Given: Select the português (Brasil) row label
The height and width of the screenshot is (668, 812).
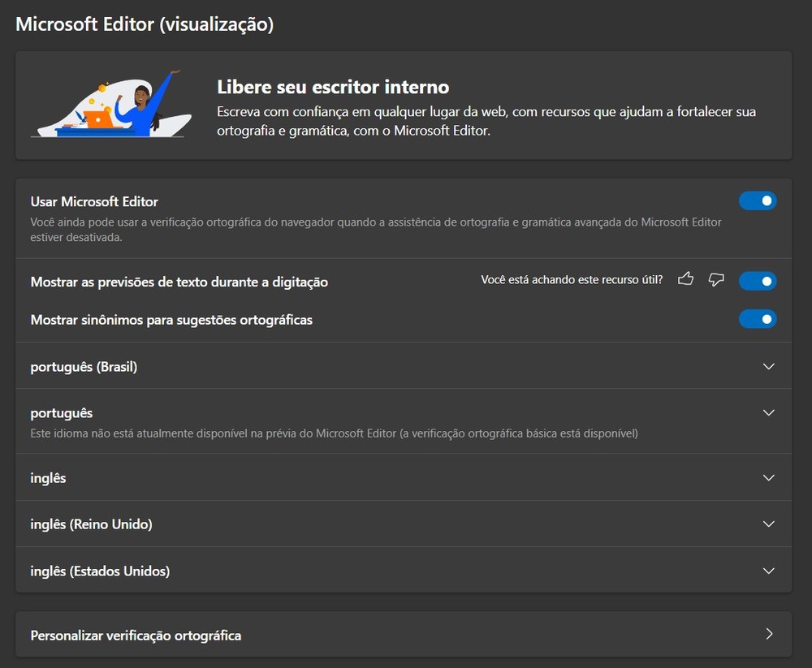Looking at the screenshot, I should 84,367.
